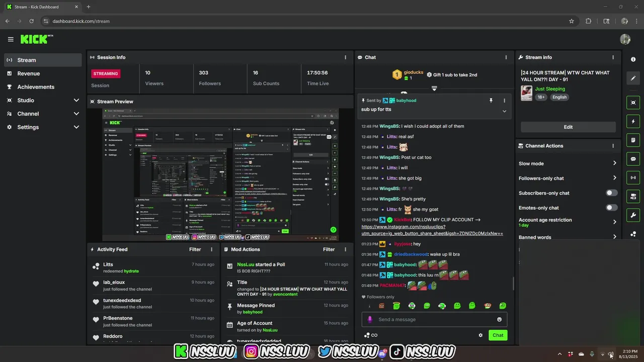Open Slow mode options arrow

(614, 163)
